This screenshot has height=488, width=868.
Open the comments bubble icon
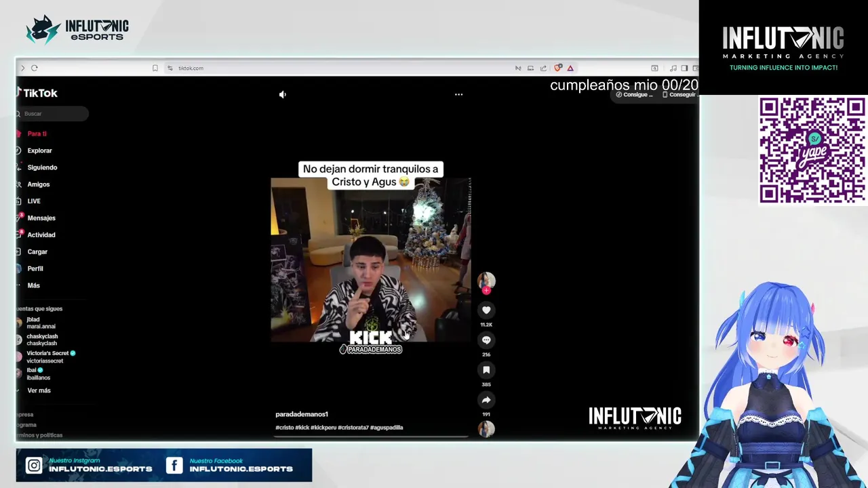486,340
